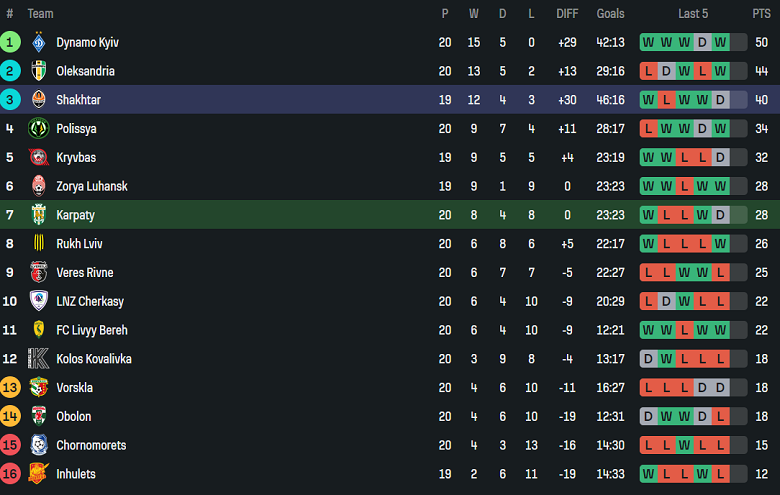Click Dynamo Kyiv's most recent form result

(720, 42)
